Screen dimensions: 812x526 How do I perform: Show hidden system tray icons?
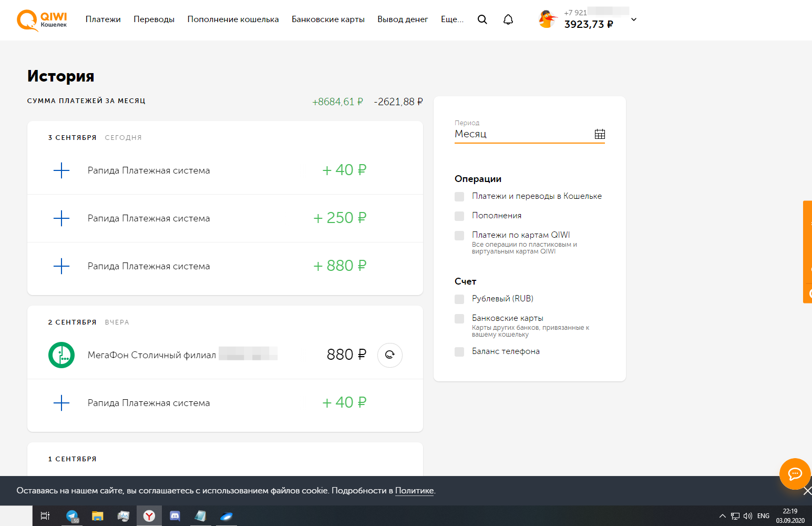pos(722,516)
